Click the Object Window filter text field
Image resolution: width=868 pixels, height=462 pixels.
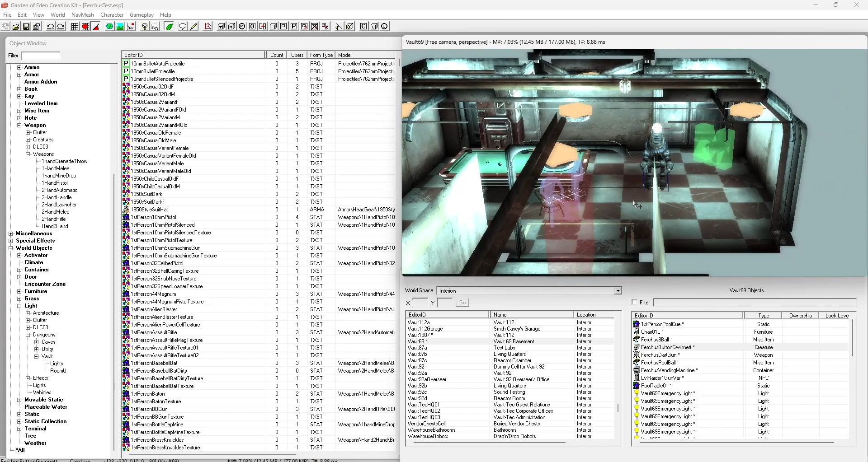41,56
